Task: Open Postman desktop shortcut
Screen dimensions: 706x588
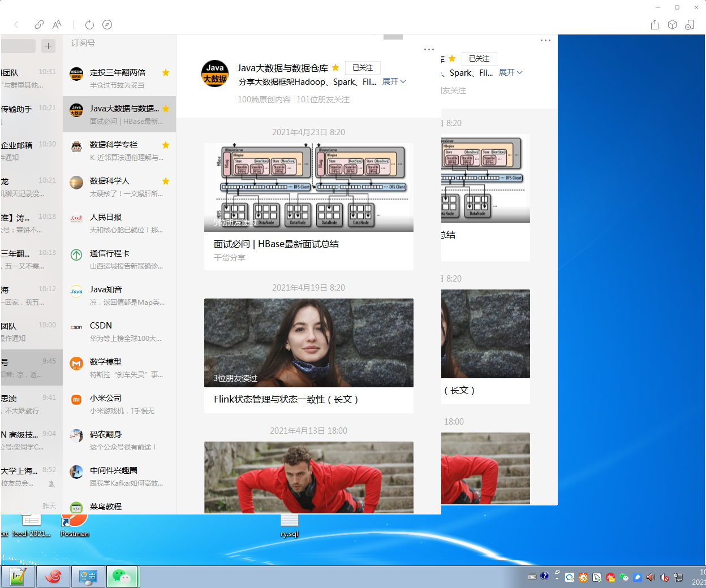Action: click(75, 525)
